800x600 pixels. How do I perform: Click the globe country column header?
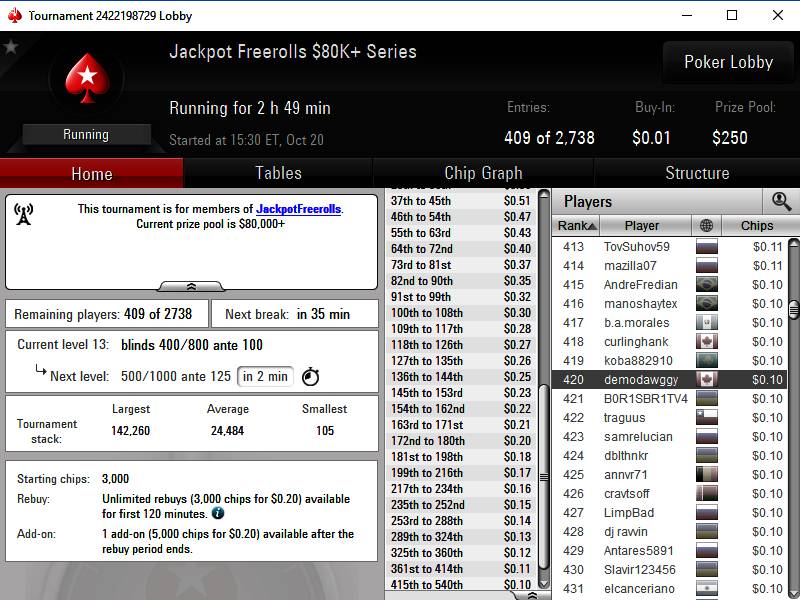coord(706,226)
